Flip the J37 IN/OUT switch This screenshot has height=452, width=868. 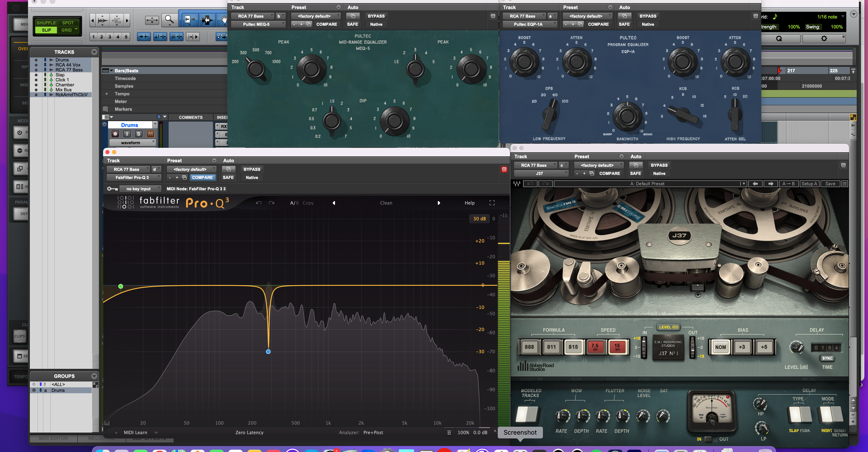click(x=711, y=439)
